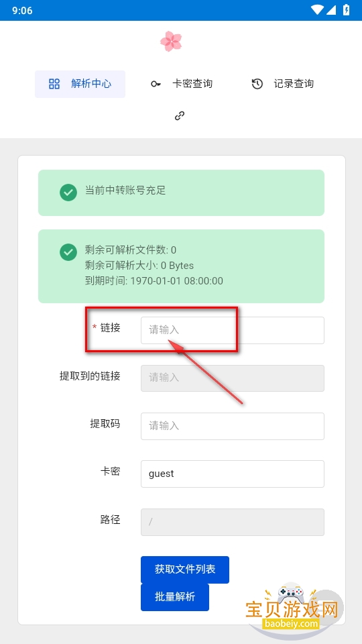The width and height of the screenshot is (362, 644).
Task: Tap the battery icon in status bar
Action: click(346, 10)
